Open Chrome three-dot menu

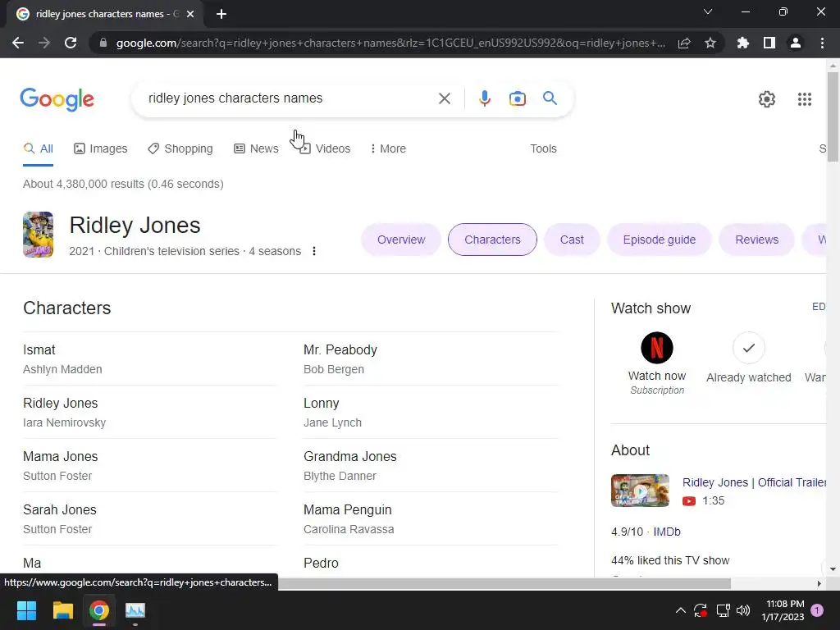point(822,43)
